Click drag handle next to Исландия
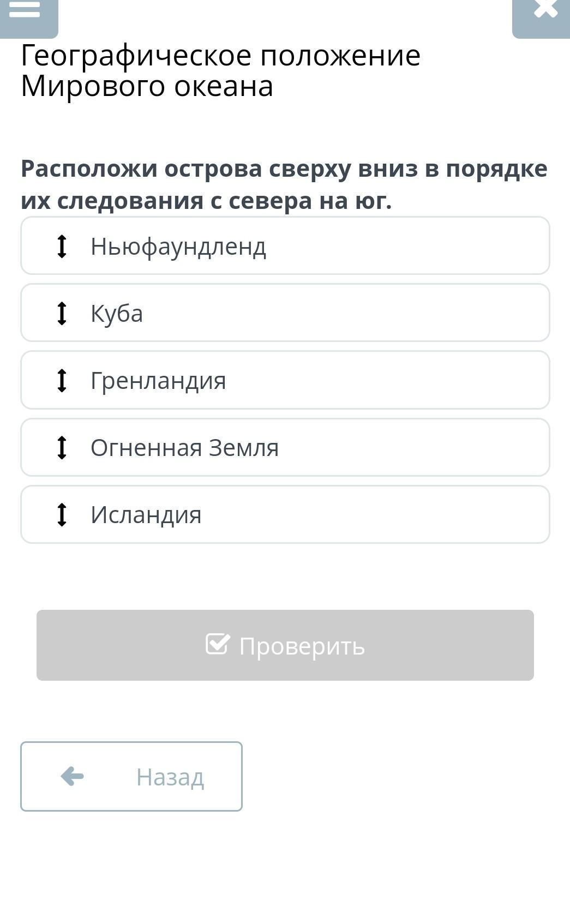The image size is (570, 924). pos(62,514)
